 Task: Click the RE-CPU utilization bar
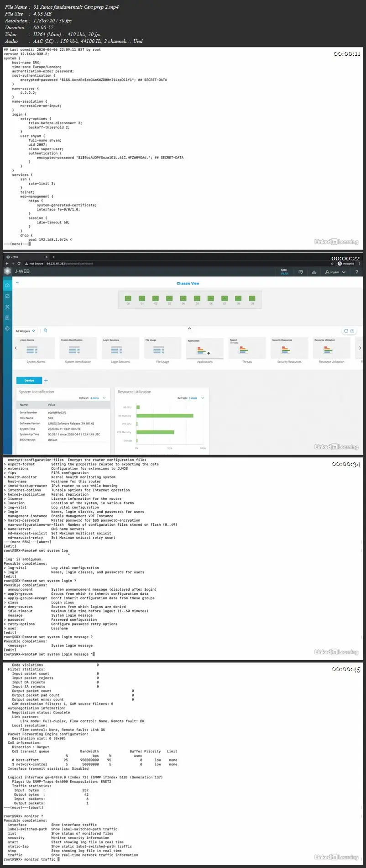pyautogui.click(x=138, y=407)
